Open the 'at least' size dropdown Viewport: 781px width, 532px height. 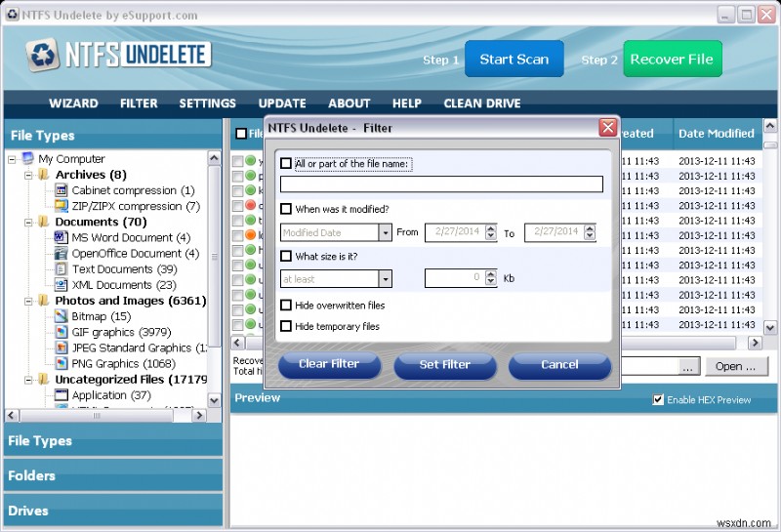point(385,279)
